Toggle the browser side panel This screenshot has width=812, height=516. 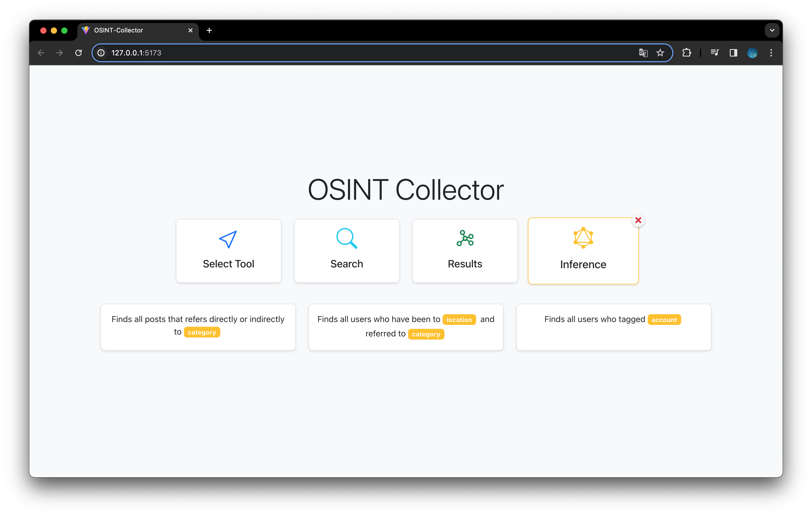click(734, 53)
